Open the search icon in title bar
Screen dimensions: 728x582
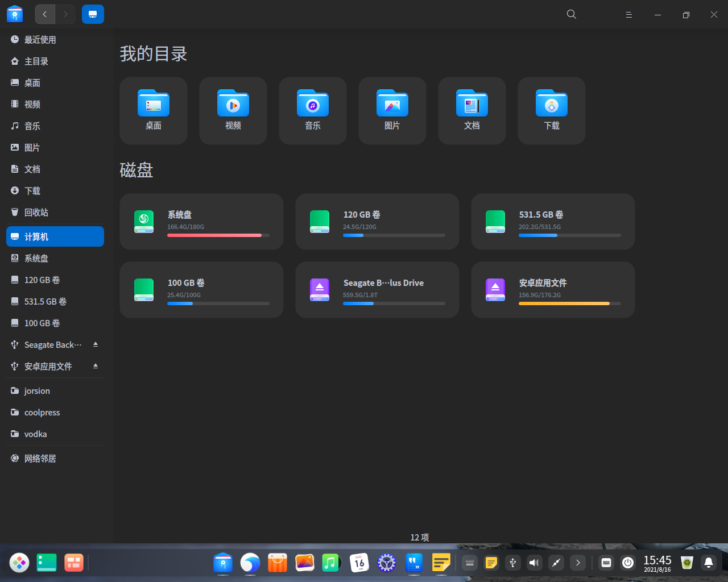[572, 14]
